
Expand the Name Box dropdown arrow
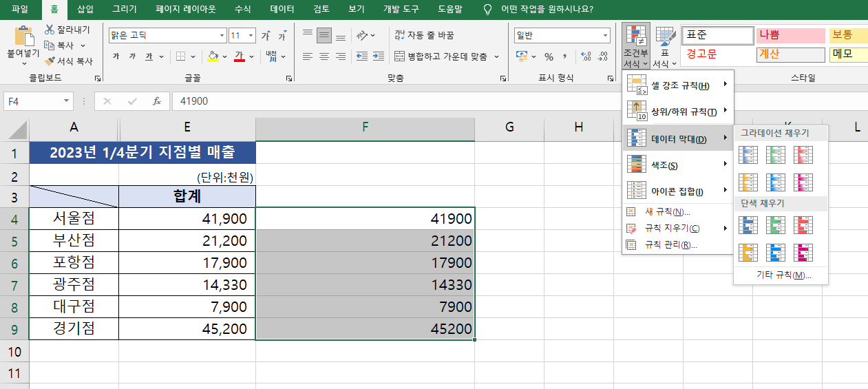click(x=67, y=101)
